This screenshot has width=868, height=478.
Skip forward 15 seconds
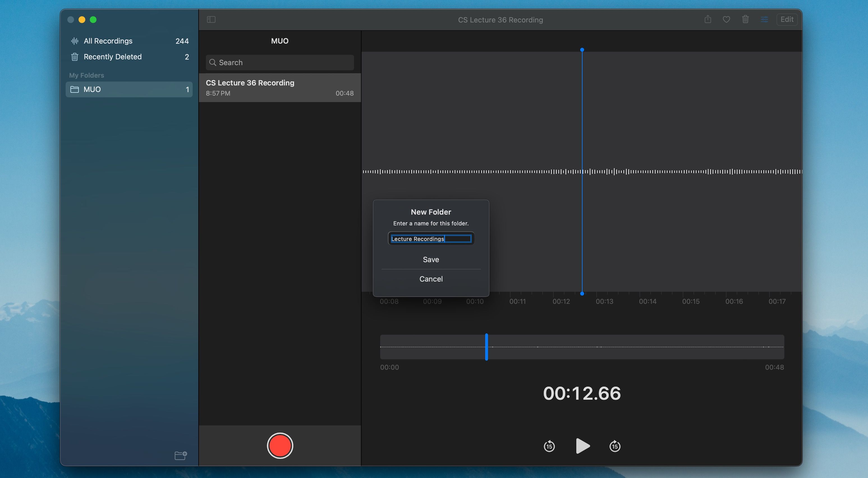(x=614, y=446)
